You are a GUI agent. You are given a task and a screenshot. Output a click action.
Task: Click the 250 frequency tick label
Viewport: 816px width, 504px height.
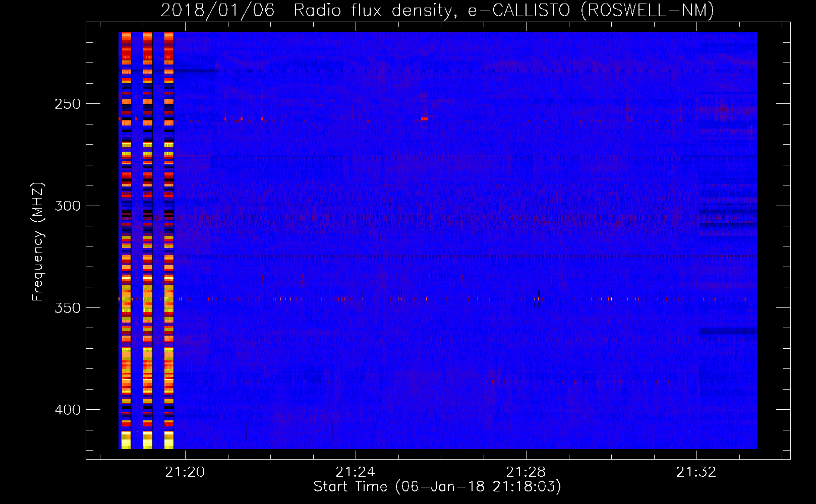68,104
